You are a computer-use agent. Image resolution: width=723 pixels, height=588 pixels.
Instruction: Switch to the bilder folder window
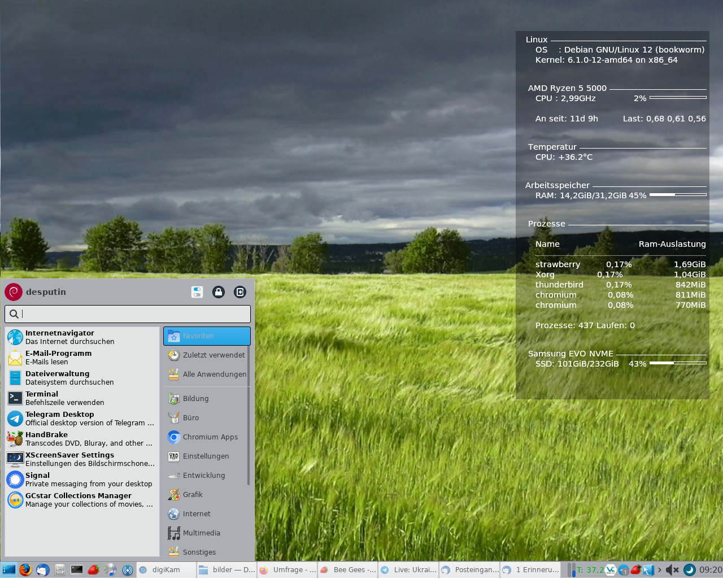coord(227,570)
